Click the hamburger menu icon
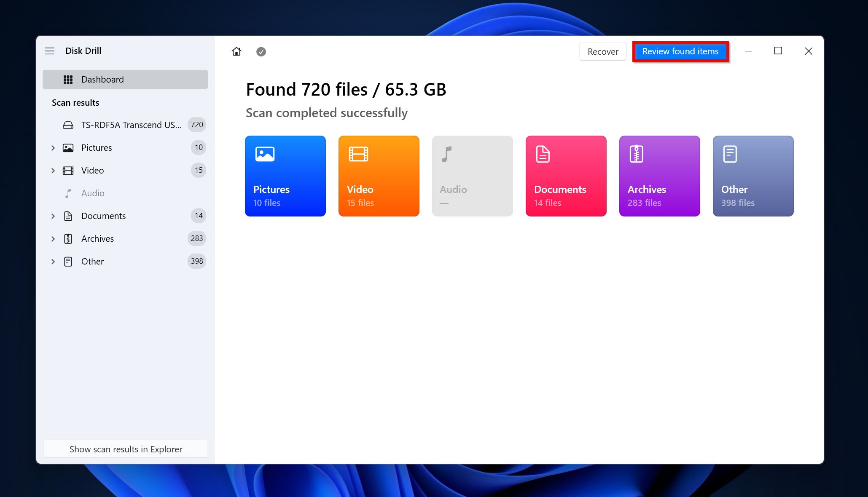Screen dimensions: 868x497 [x=49, y=50]
